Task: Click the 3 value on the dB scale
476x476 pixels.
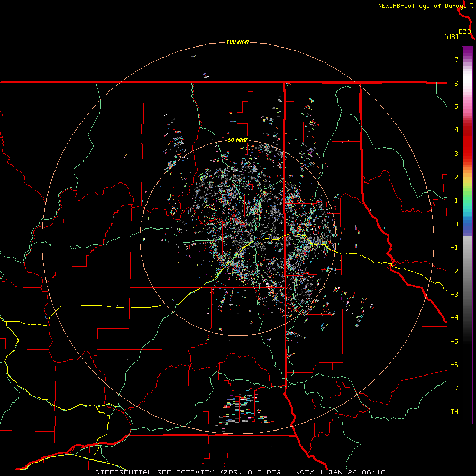Action: (x=456, y=153)
